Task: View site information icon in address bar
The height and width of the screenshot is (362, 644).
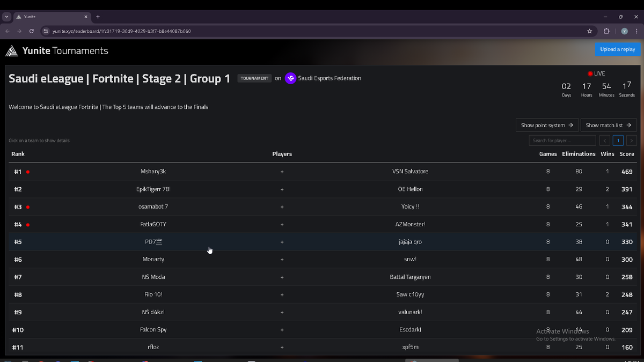Action: click(46, 31)
